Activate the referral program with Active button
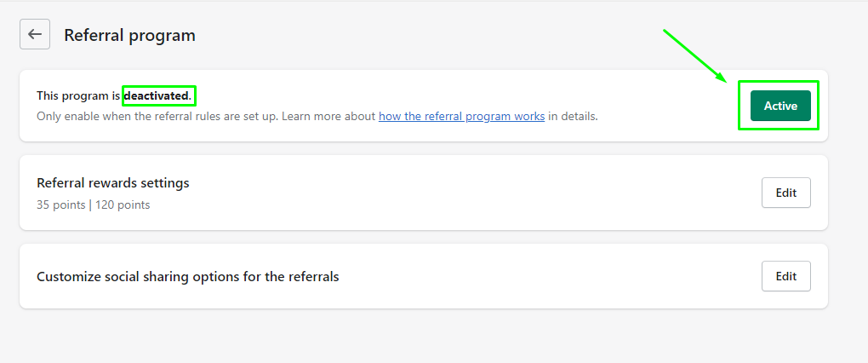 pos(780,106)
